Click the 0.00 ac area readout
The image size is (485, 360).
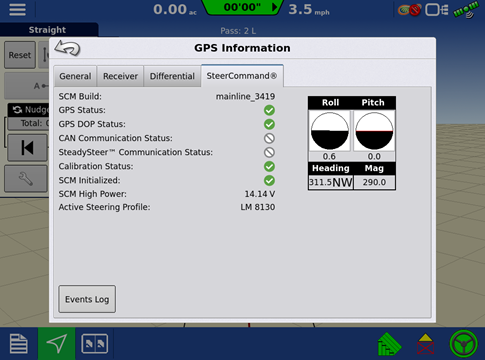pos(175,9)
